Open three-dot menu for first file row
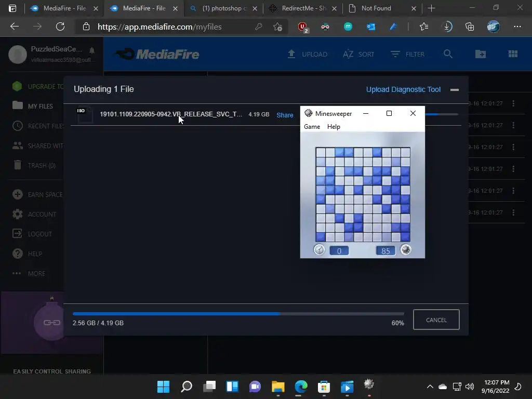 (513, 103)
